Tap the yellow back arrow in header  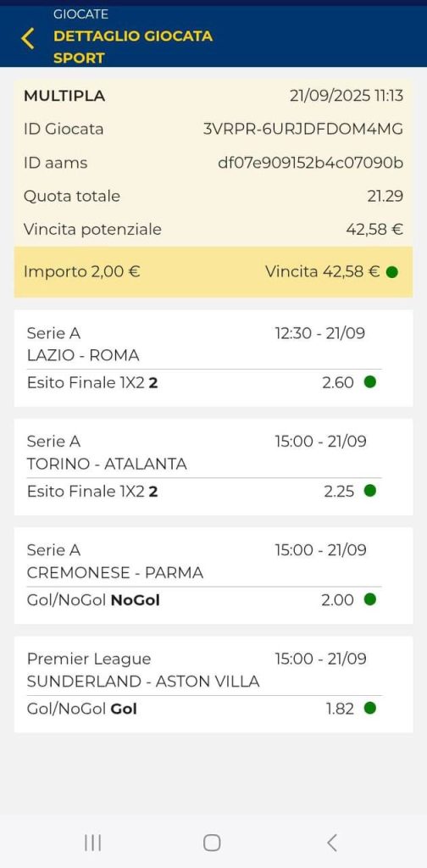click(x=27, y=38)
